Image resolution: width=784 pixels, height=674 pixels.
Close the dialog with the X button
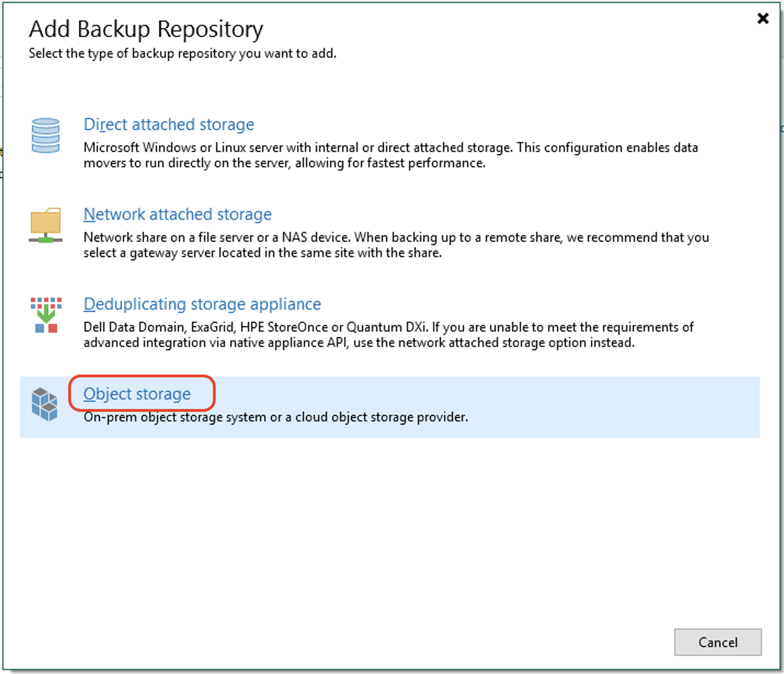point(763,19)
